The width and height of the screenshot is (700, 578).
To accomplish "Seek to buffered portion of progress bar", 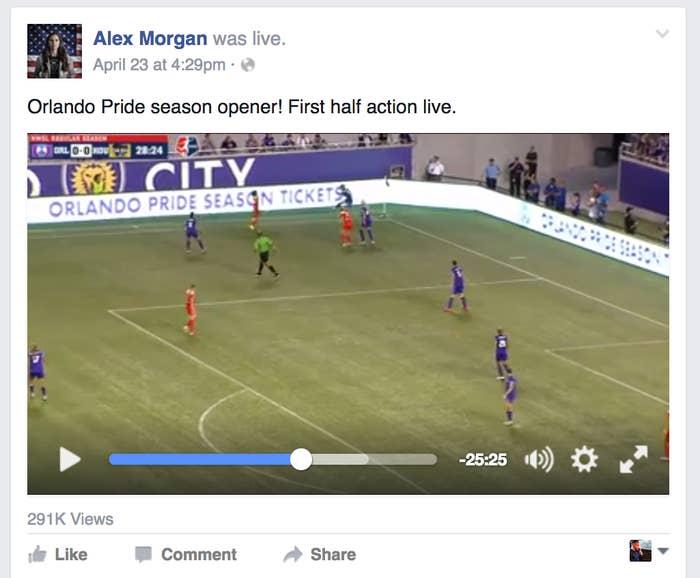I will (340, 459).
